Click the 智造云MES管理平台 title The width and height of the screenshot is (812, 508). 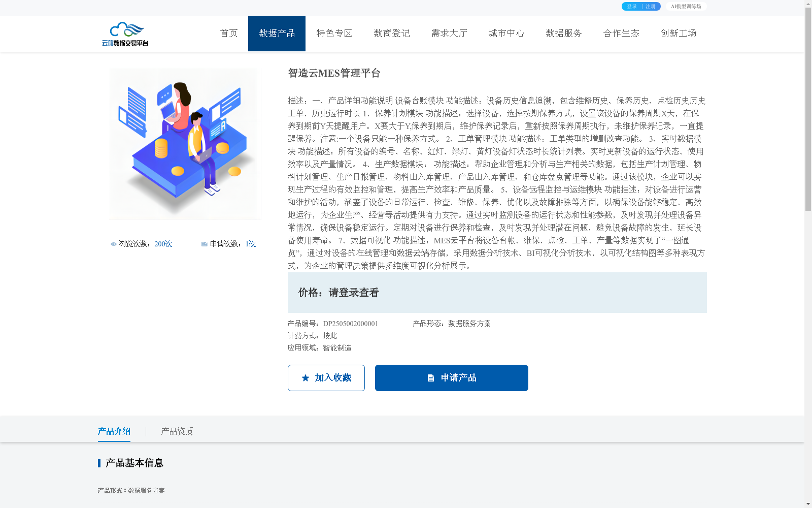[x=334, y=73]
